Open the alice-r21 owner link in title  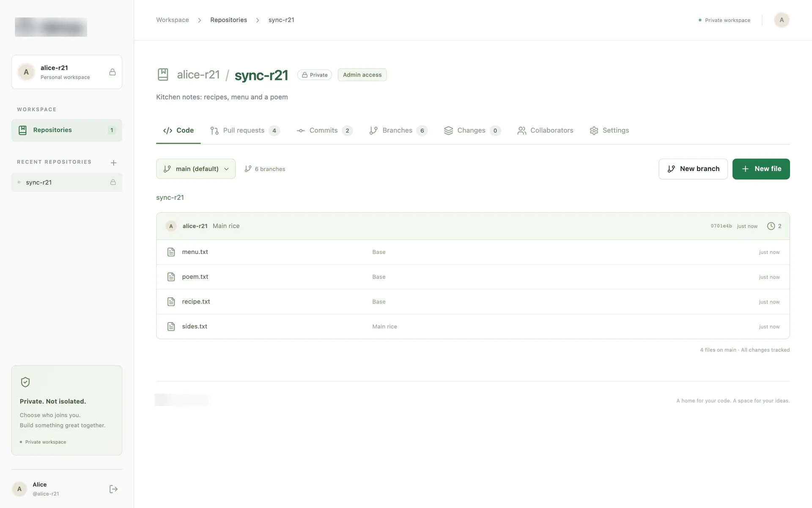point(198,75)
